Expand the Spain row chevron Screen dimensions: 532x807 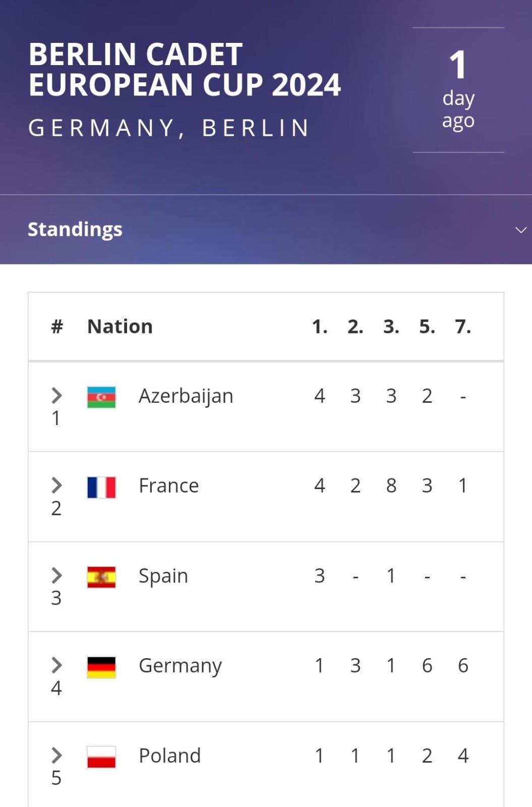tap(56, 575)
